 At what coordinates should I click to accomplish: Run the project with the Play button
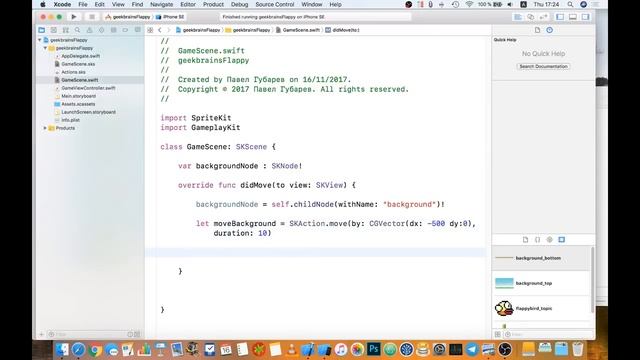click(x=74, y=17)
